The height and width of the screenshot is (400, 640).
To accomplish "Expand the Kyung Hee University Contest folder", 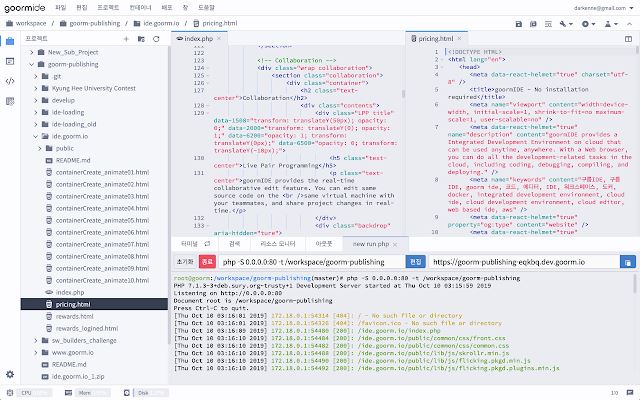I will coord(36,89).
